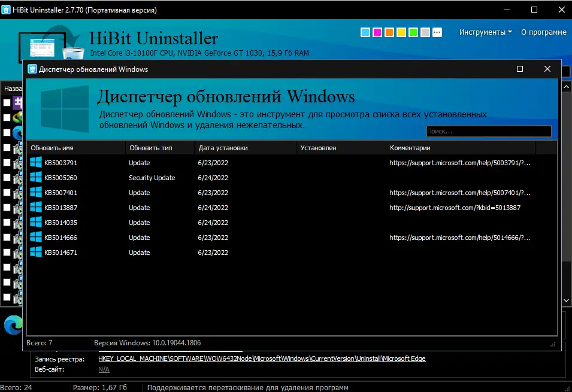This screenshot has width=572, height=392.
Task: Select the gray theme color swatch
Action: point(425,32)
